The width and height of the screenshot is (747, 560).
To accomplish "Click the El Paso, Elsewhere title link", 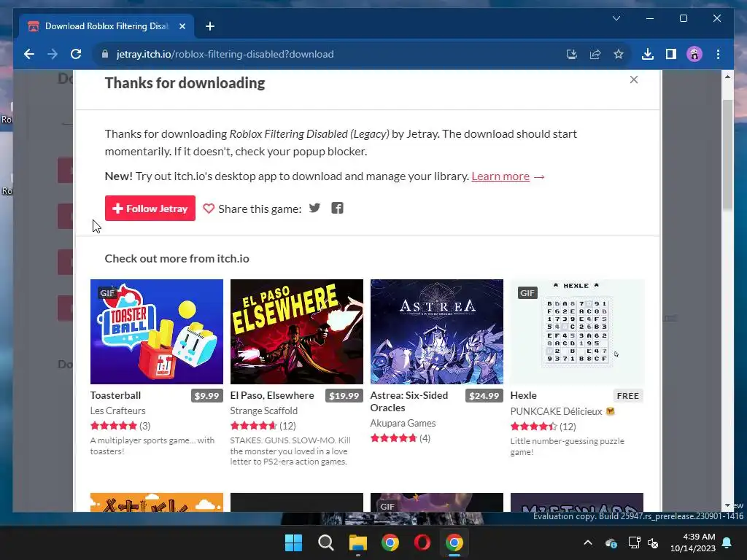I will pos(272,395).
